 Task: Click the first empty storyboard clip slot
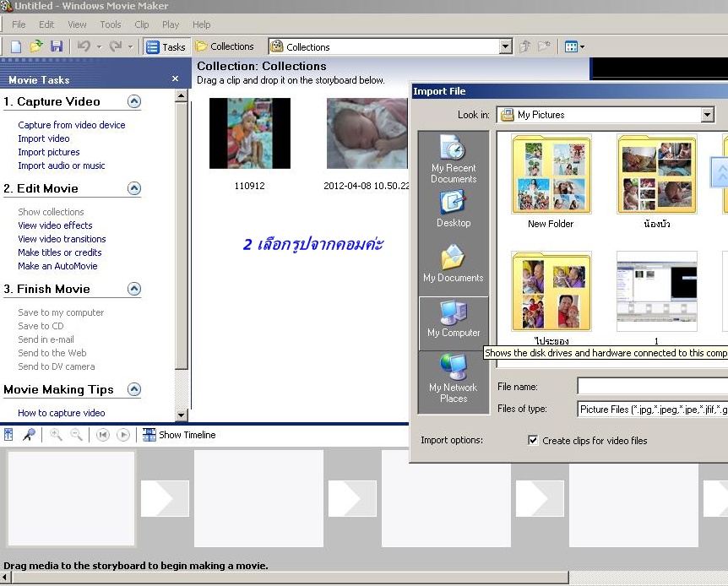click(x=71, y=499)
